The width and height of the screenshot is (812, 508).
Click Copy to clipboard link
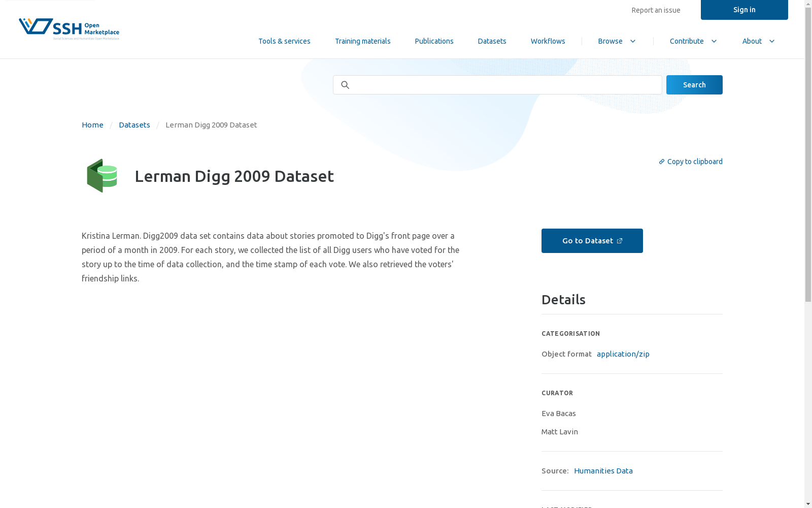point(691,162)
